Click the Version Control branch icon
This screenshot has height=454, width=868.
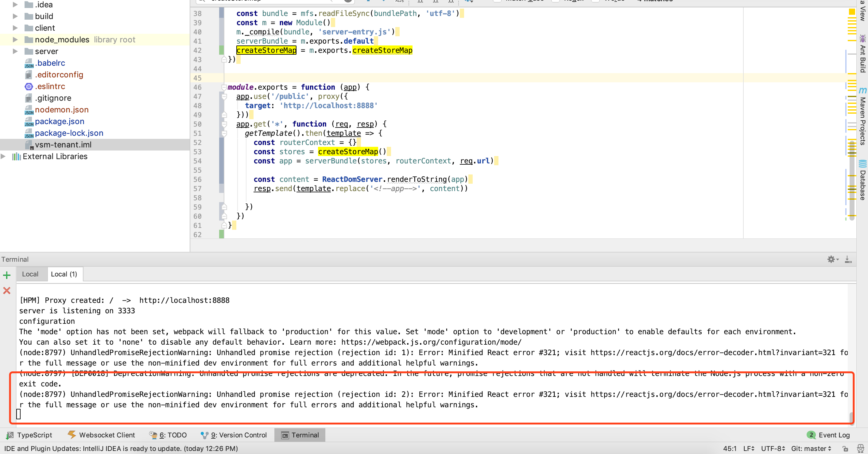[204, 436]
